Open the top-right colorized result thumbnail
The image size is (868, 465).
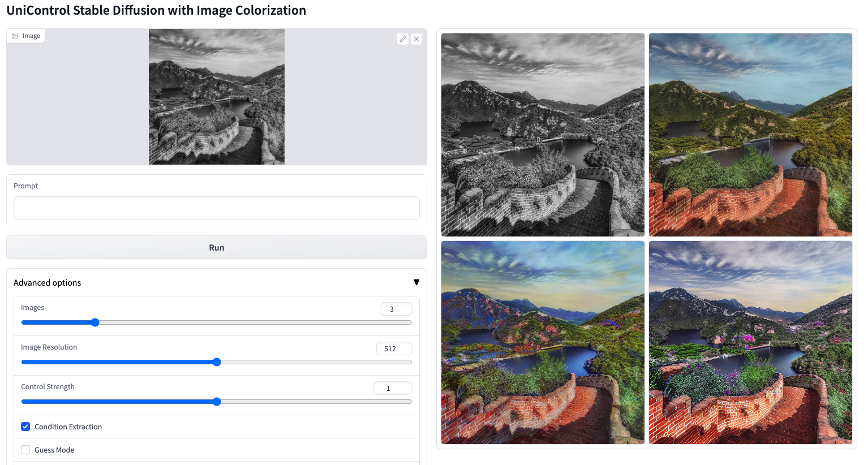tap(750, 135)
